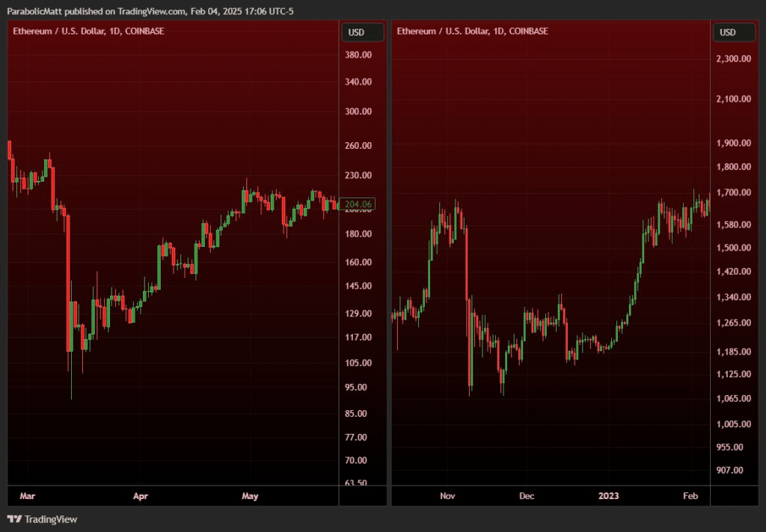Click the 1,900.00 price scale label

[732, 143]
